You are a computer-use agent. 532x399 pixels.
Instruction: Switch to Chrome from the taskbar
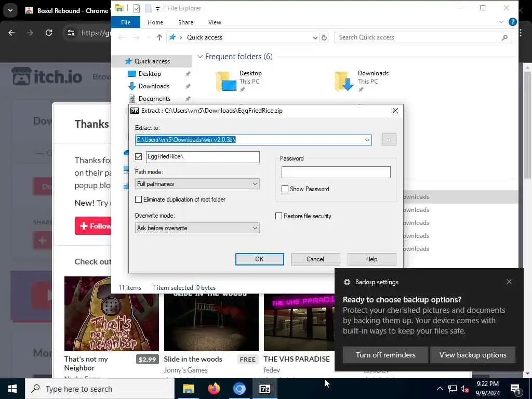(239, 389)
